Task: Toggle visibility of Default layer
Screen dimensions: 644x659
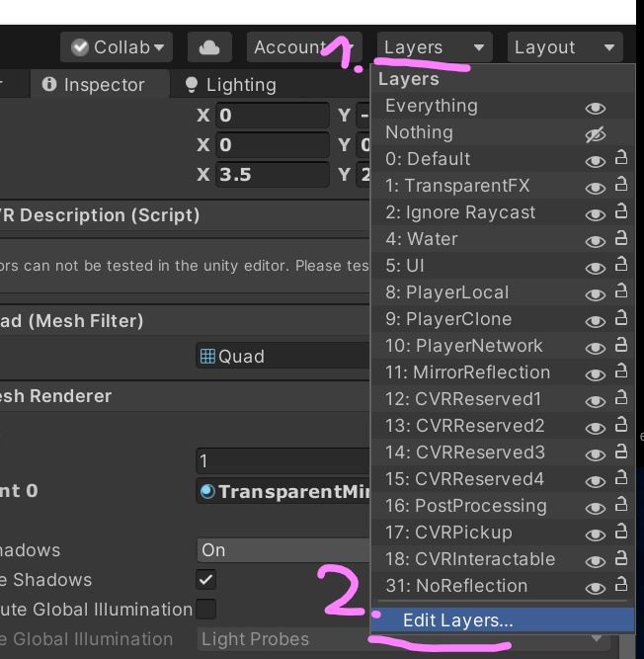Action: (x=595, y=160)
